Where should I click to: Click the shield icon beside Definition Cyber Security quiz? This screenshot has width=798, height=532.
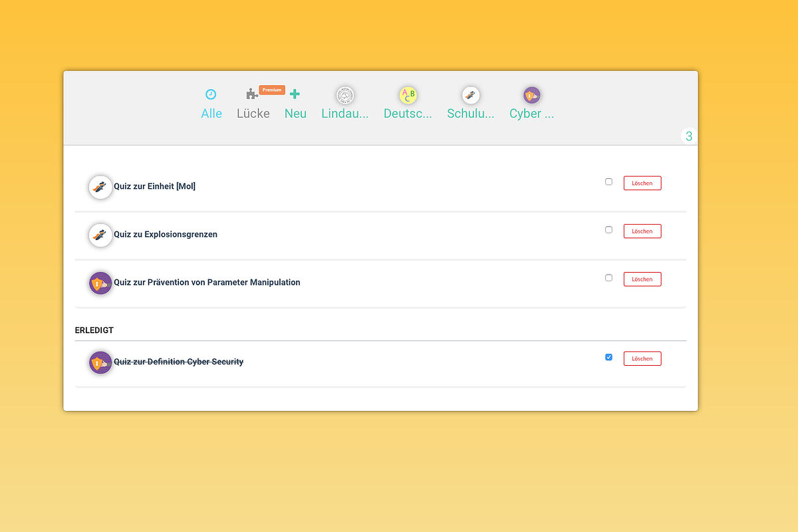100,362
